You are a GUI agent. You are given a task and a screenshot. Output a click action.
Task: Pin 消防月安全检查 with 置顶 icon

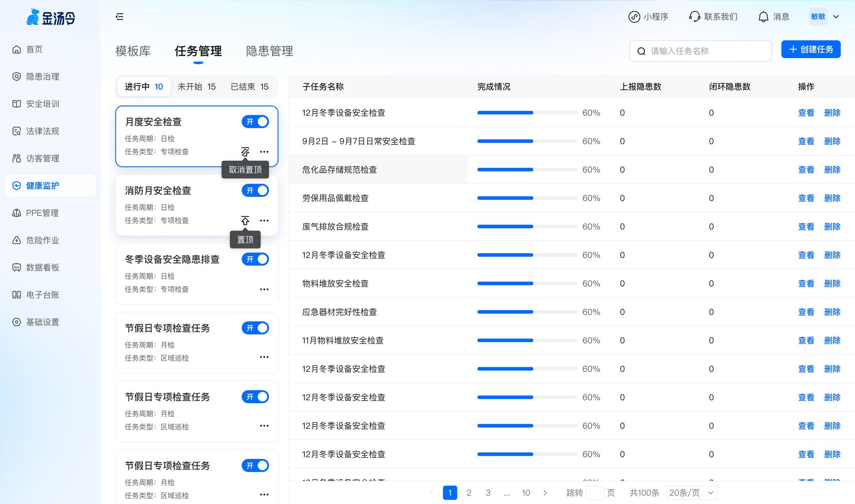(245, 220)
